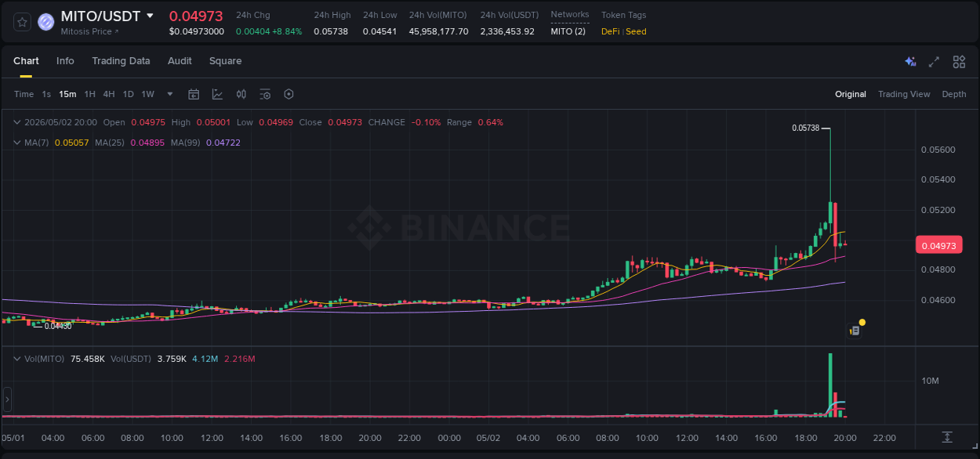
Task: Click the 24h High value 0.05738
Action: click(332, 31)
